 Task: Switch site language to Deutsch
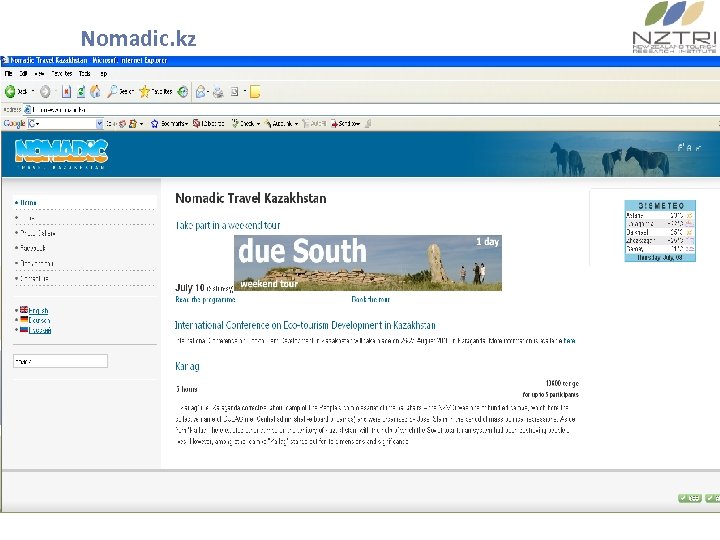39,321
